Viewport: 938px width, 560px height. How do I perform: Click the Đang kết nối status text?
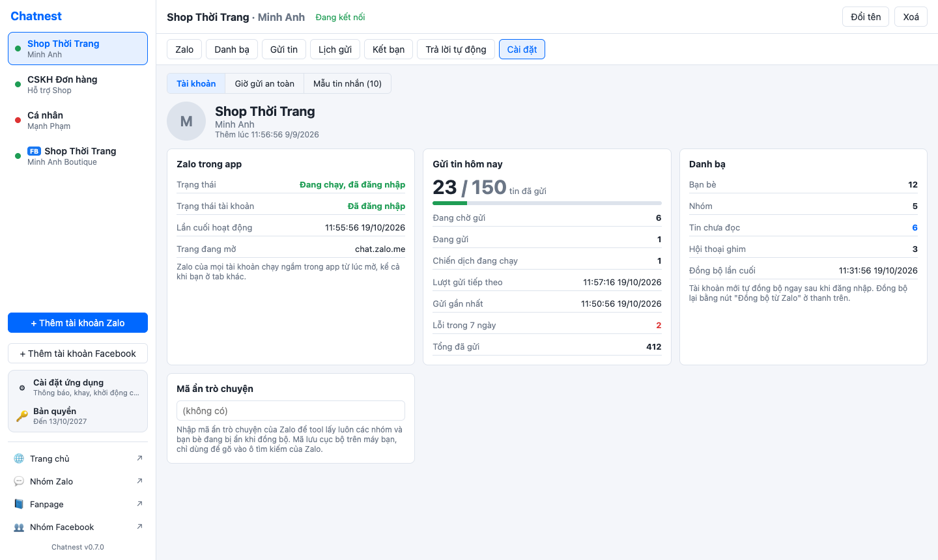pos(340,18)
